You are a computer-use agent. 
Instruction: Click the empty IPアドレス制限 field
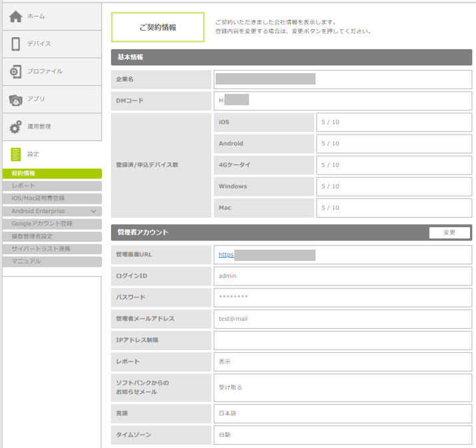pos(342,340)
